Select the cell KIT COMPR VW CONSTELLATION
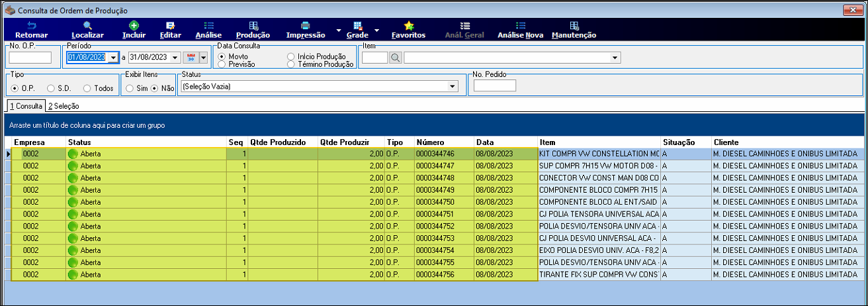The width and height of the screenshot is (868, 306). pos(599,154)
